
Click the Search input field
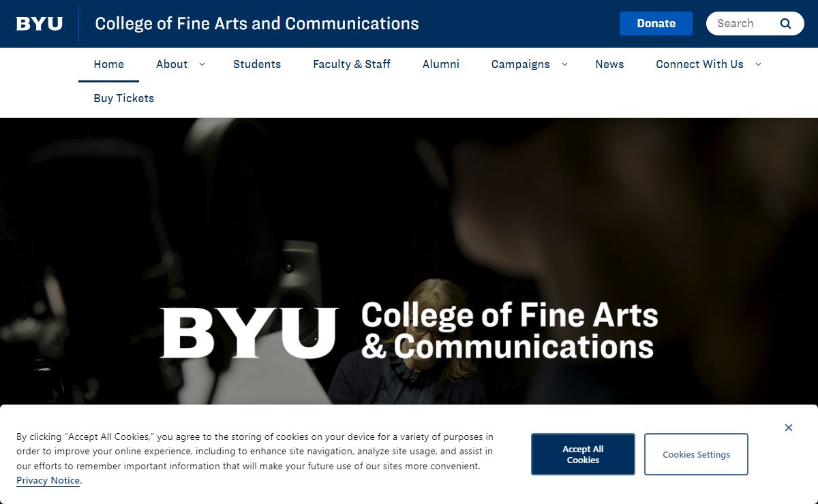click(x=742, y=24)
